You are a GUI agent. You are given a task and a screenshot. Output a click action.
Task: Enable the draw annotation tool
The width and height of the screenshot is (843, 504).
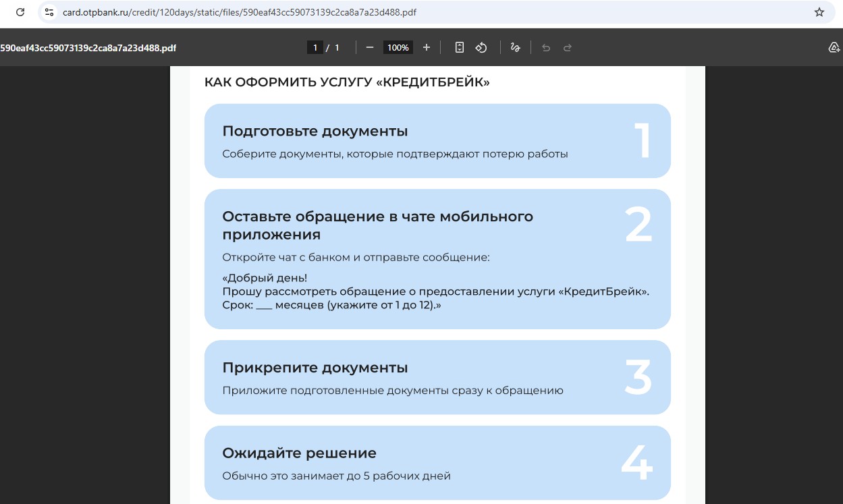516,47
